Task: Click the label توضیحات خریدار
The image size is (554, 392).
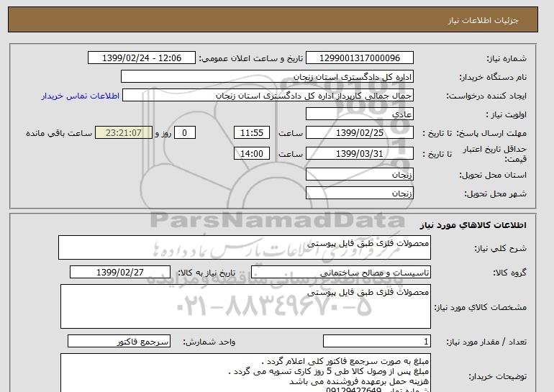Action: coord(497,376)
